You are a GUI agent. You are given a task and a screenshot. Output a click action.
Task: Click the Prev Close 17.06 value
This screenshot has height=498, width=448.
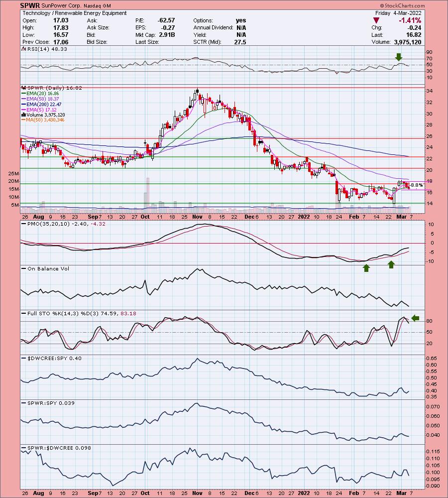click(61, 42)
